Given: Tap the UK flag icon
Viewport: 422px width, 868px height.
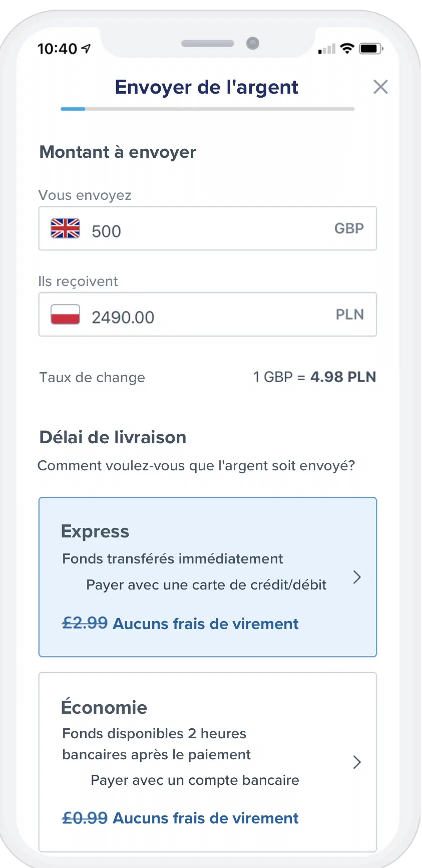Looking at the screenshot, I should pos(65,228).
